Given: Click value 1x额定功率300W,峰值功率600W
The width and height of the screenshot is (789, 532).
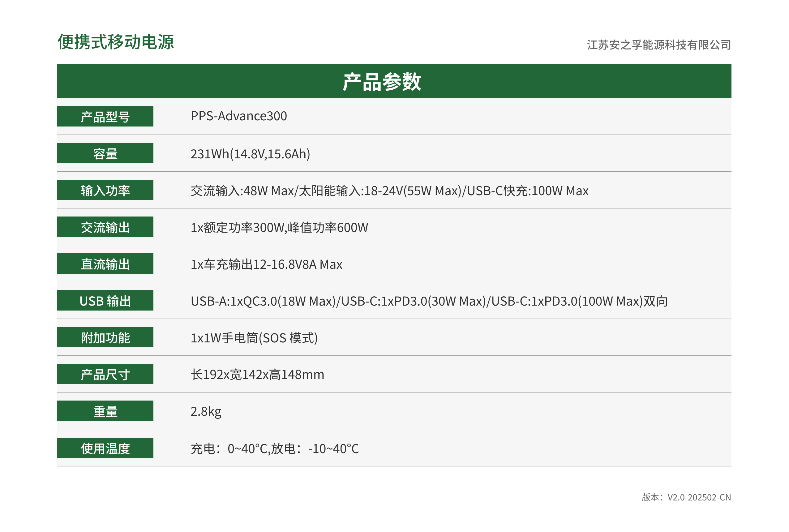Looking at the screenshot, I should pyautogui.click(x=279, y=228).
